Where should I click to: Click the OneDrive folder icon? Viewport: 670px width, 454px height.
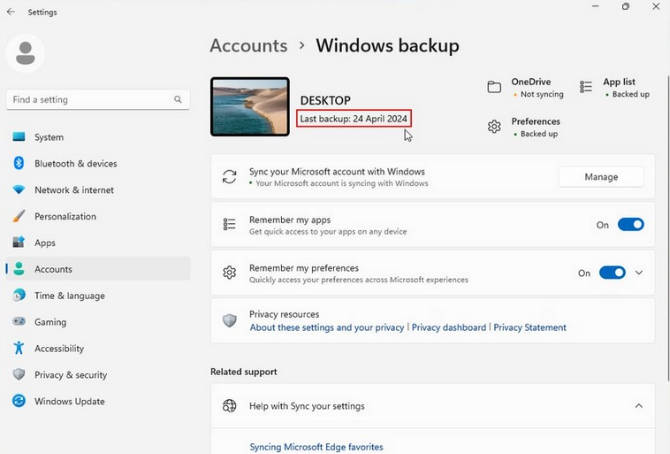coord(494,87)
